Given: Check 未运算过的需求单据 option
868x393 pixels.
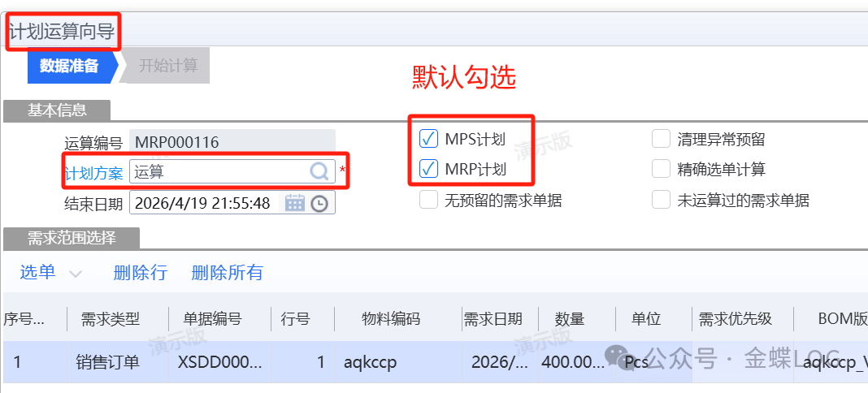Looking at the screenshot, I should point(661,200).
